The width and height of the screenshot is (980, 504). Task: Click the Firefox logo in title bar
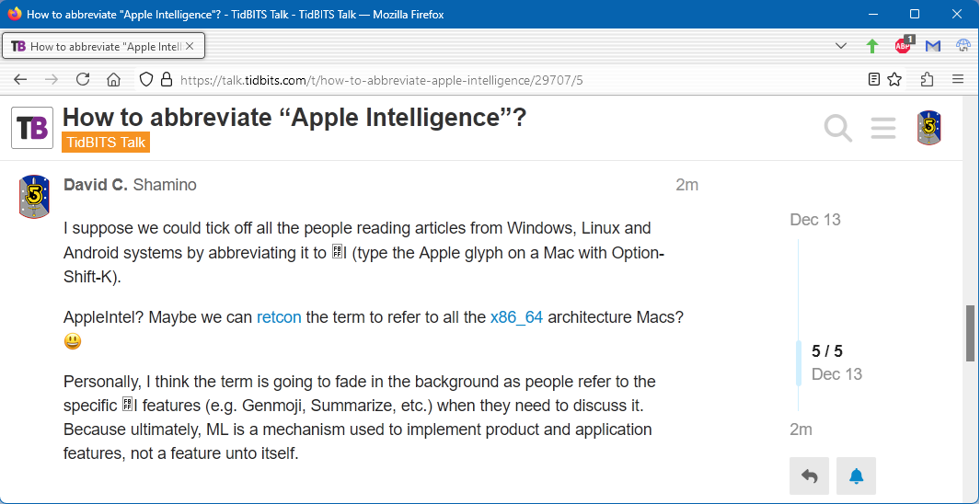14,14
